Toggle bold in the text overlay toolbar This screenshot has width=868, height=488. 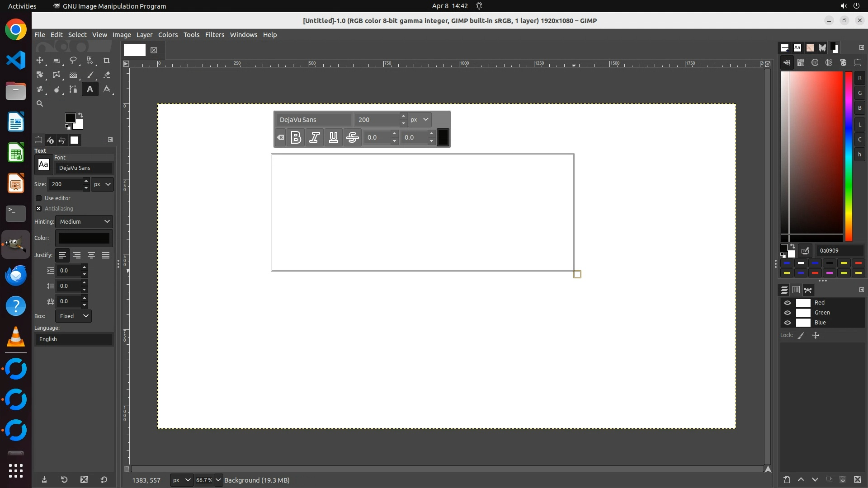tap(296, 137)
